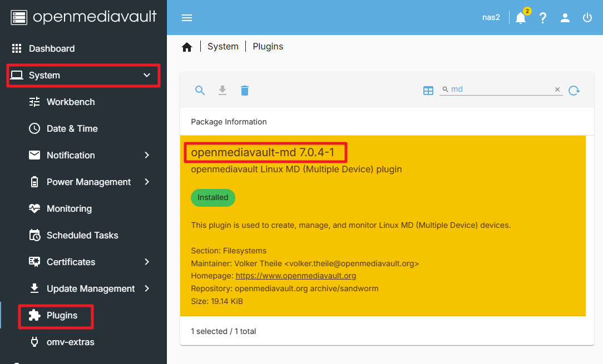
Task: Click the 'Section: Filesystems' text
Action: coord(229,251)
